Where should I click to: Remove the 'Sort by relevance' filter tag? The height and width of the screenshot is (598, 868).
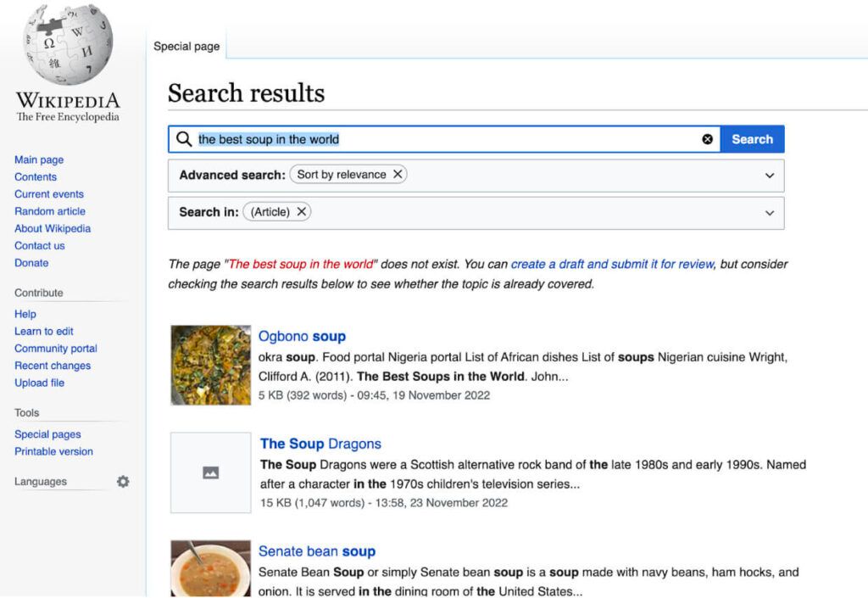398,175
